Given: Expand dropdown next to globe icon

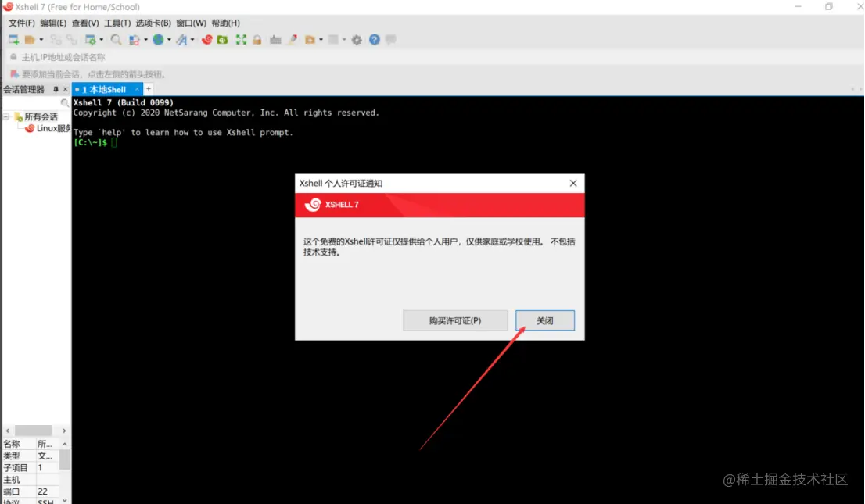Looking at the screenshot, I should [169, 40].
